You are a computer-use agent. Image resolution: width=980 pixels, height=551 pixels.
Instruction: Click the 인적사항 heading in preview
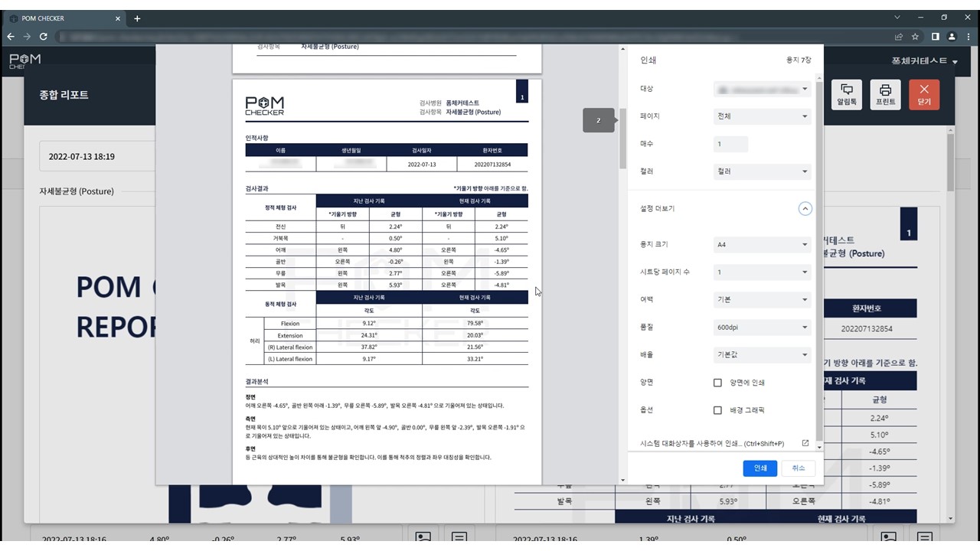pos(256,138)
